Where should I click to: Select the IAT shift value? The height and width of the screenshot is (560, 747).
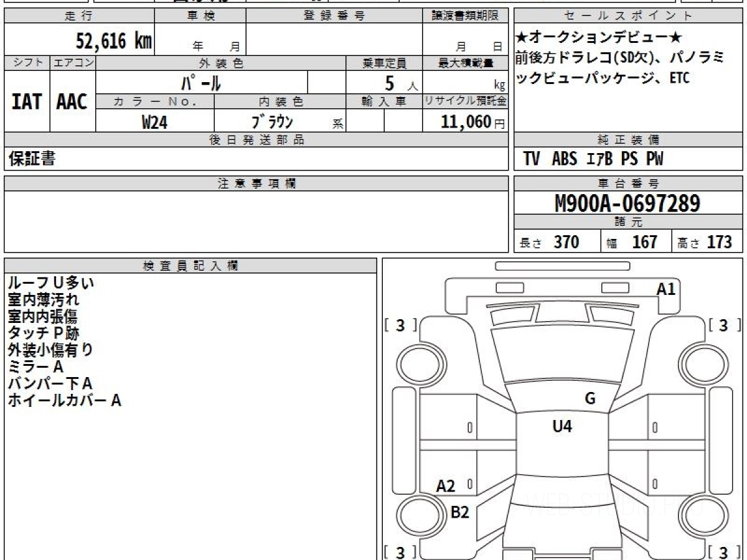(27, 102)
